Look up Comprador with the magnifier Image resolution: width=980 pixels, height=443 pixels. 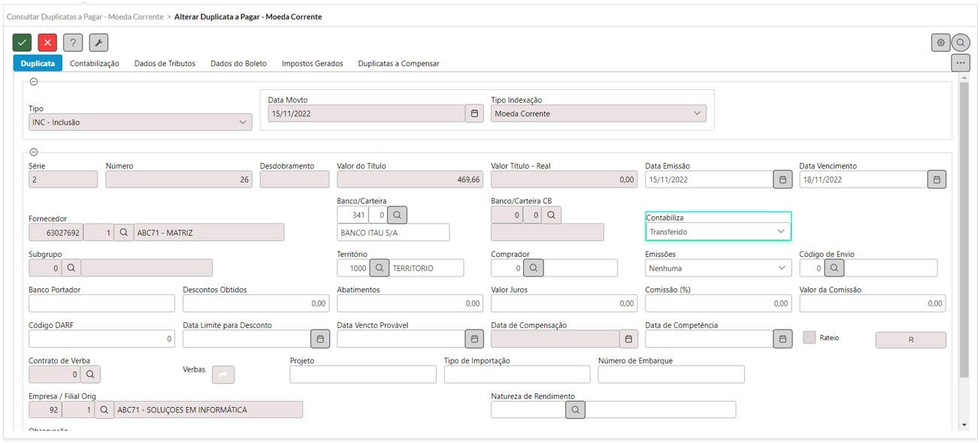click(x=534, y=267)
